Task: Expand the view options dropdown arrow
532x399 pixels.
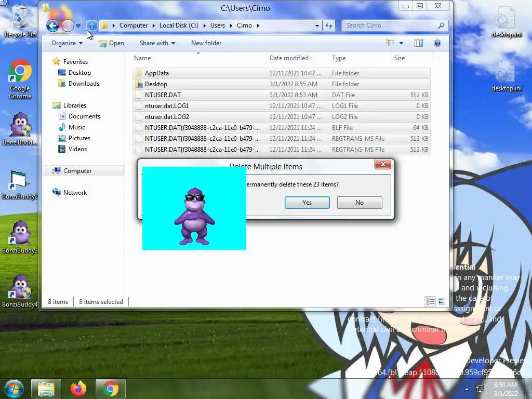Action: point(402,43)
